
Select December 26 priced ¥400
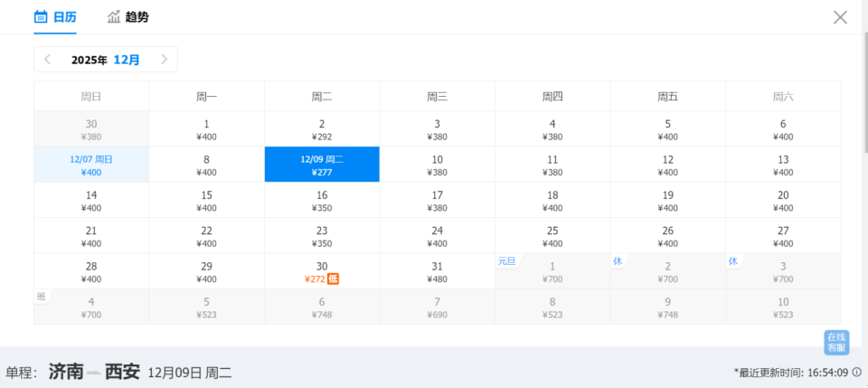(x=668, y=236)
